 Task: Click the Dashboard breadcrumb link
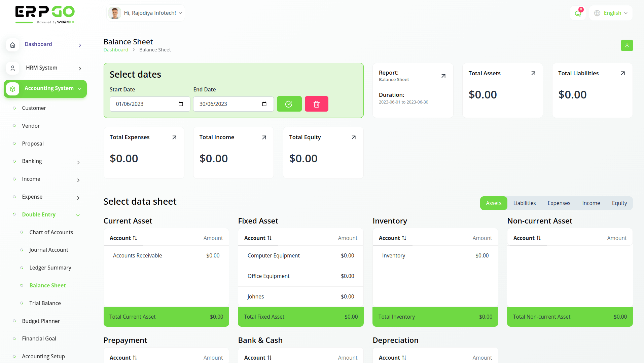click(116, 50)
